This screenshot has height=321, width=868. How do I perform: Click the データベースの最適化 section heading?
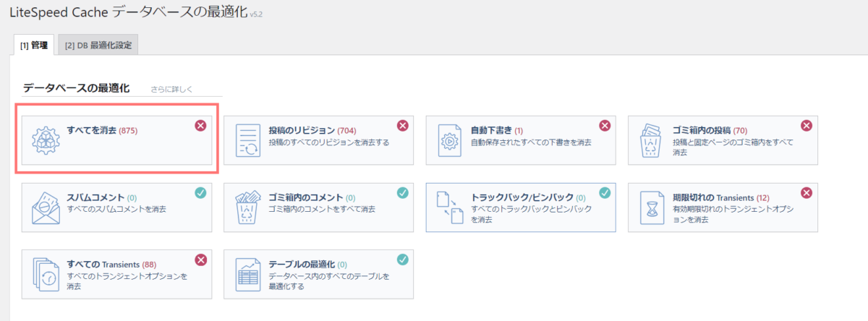[76, 88]
